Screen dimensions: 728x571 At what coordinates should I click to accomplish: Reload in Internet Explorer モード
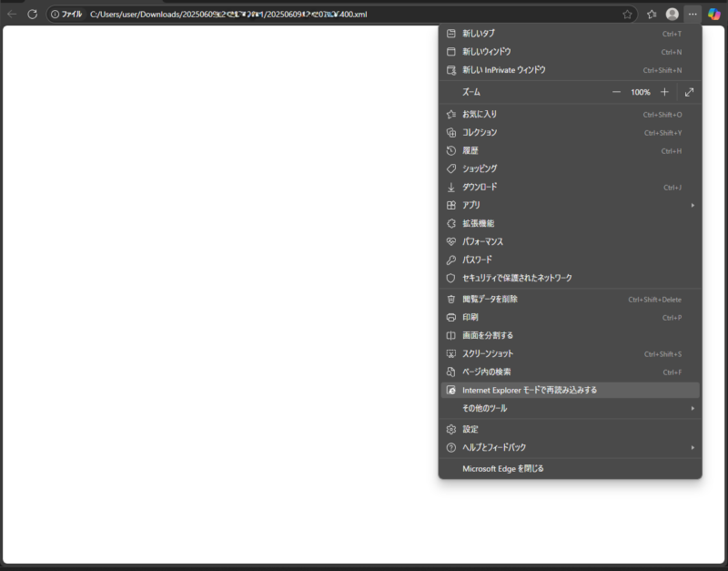point(571,391)
